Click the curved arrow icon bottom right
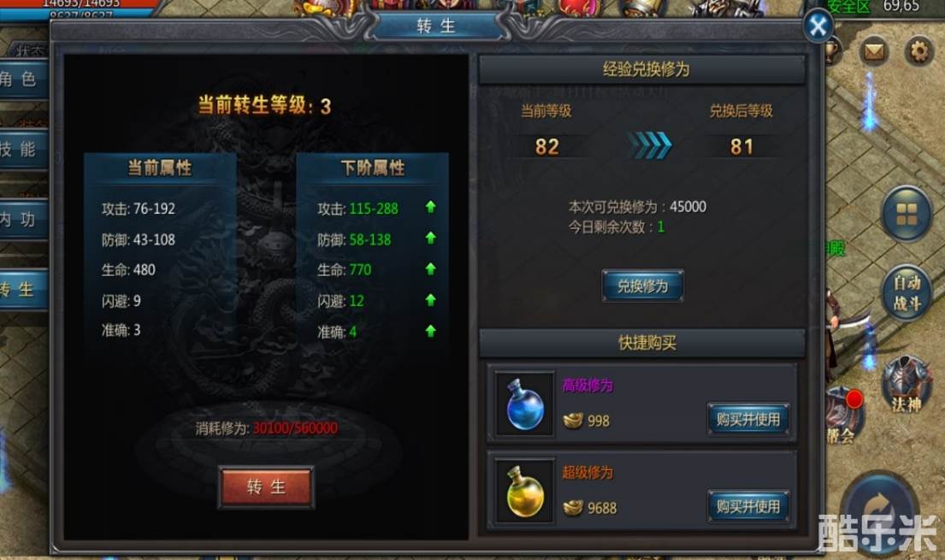This screenshot has width=945, height=560. tap(880, 504)
